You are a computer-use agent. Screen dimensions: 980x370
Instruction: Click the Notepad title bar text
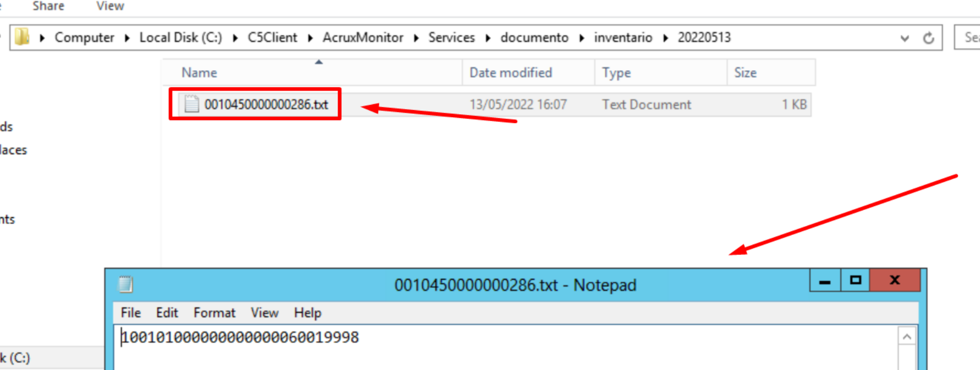pyautogui.click(x=515, y=285)
